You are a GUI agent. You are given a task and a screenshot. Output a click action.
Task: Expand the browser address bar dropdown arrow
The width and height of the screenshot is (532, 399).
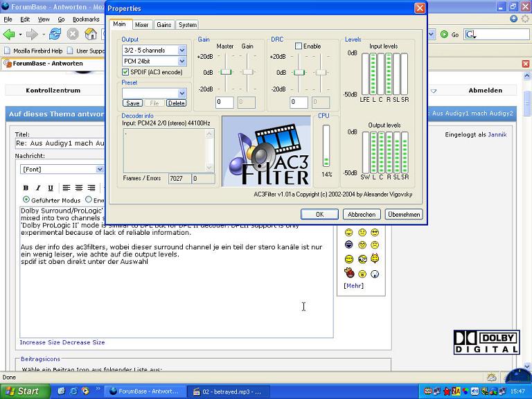tap(432, 34)
